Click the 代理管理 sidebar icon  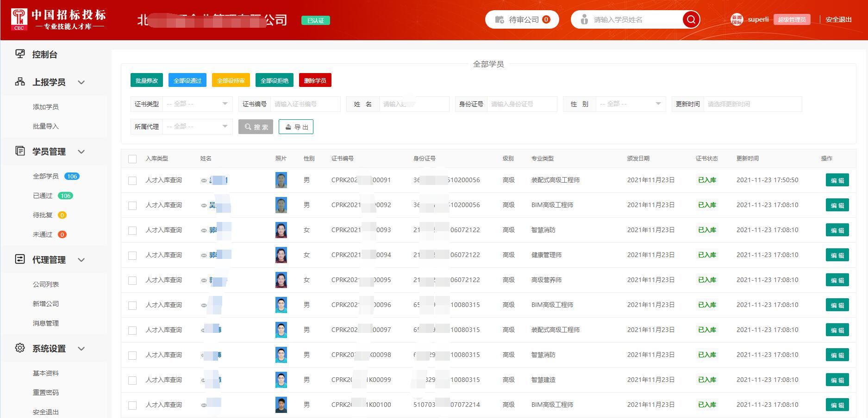pos(20,259)
